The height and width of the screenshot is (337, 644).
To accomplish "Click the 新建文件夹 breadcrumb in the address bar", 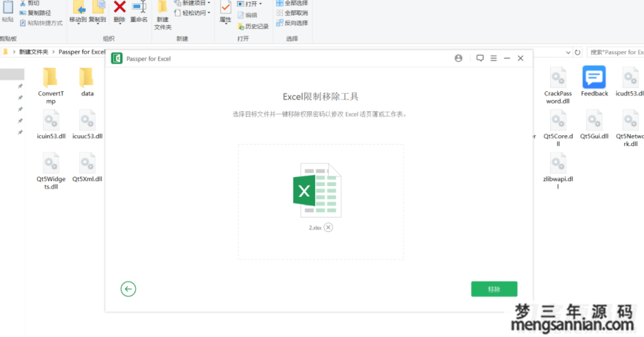I will (34, 52).
